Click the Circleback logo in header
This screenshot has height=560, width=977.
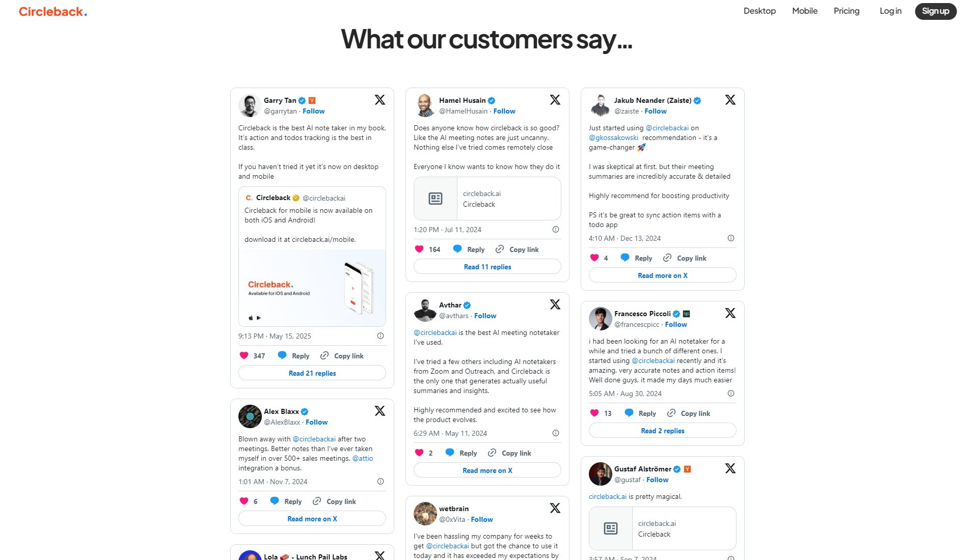(53, 12)
